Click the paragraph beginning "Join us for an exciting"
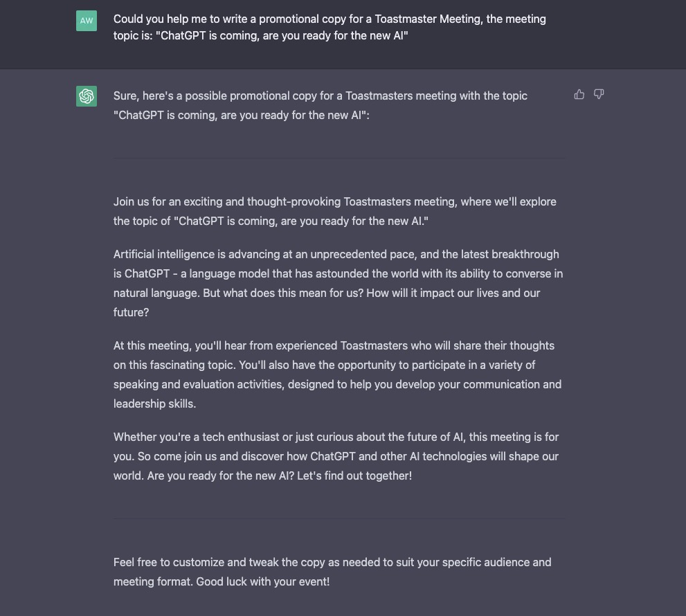 [x=334, y=211]
